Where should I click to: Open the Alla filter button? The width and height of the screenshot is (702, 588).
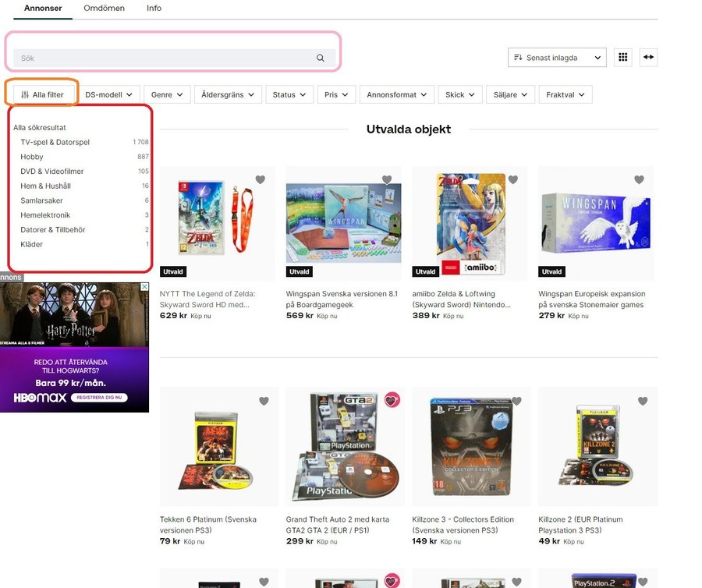pos(43,94)
